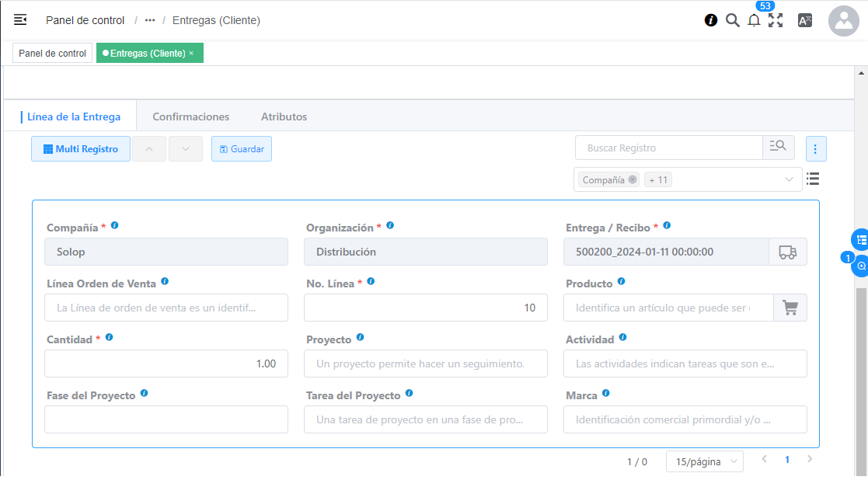The width and height of the screenshot is (868, 494).
Task: Click the info icon next to Compañía label
Action: (115, 226)
